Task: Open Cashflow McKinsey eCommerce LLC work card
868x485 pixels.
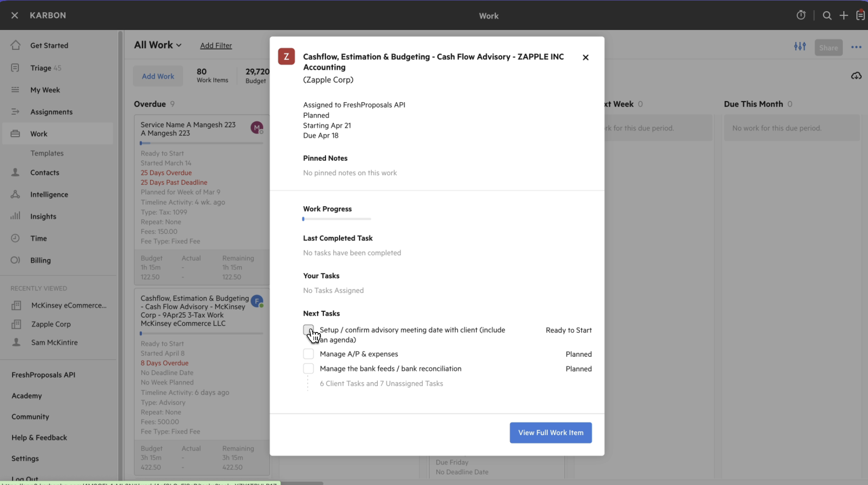Action: click(201, 381)
